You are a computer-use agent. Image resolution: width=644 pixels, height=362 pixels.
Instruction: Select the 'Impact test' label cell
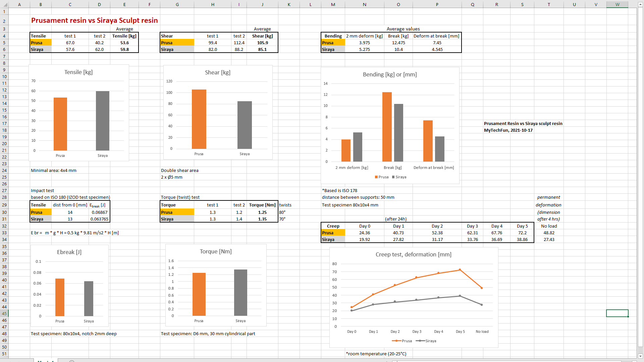tap(42, 190)
